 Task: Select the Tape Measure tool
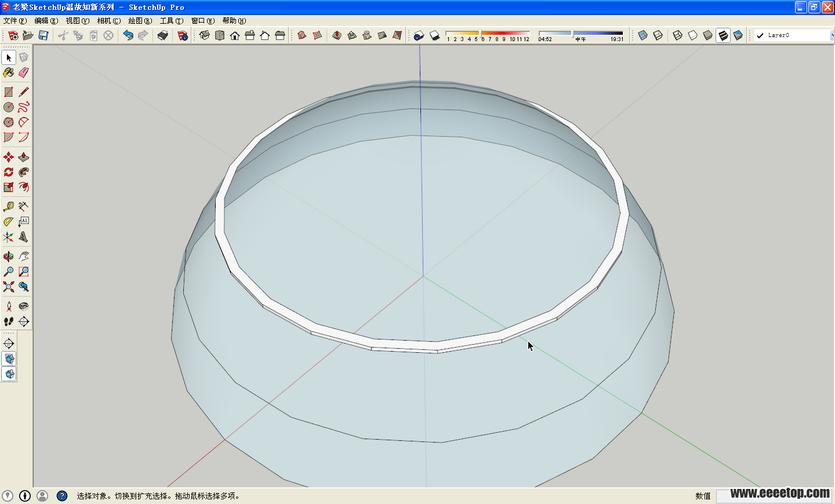click(x=9, y=207)
